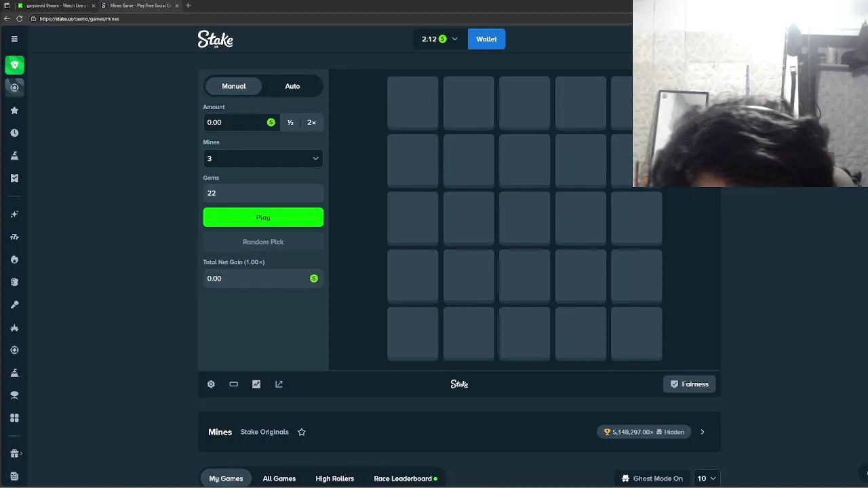Open the hamburger menu in sidebar
This screenshot has height=488, width=868.
[14, 39]
